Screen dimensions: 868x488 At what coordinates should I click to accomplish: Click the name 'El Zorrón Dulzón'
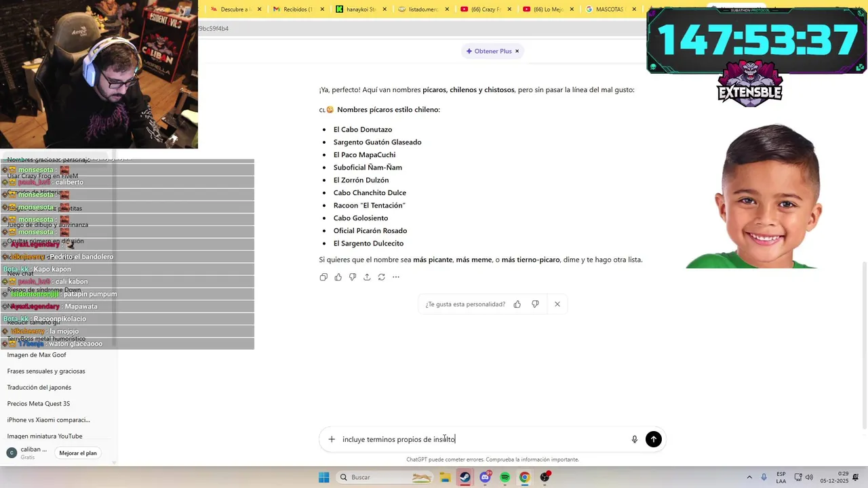(361, 180)
